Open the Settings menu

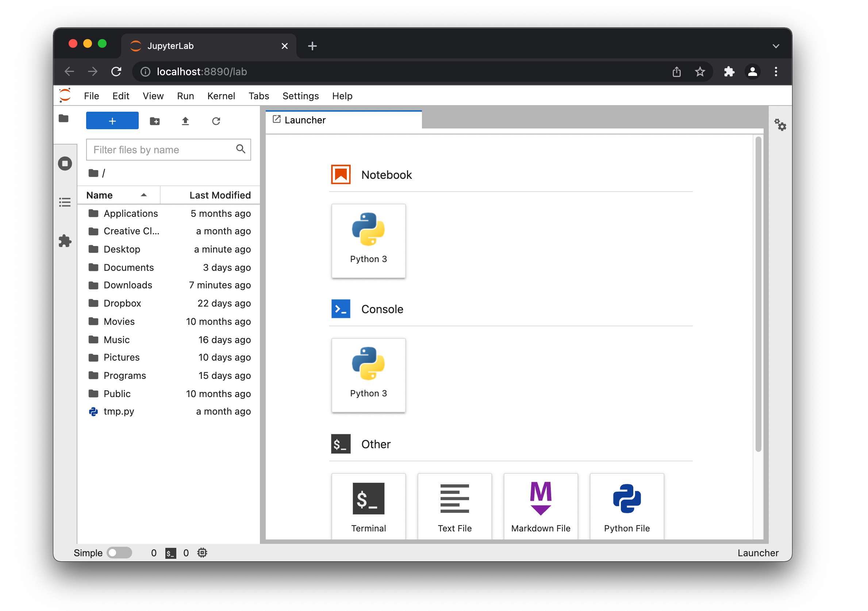300,96
